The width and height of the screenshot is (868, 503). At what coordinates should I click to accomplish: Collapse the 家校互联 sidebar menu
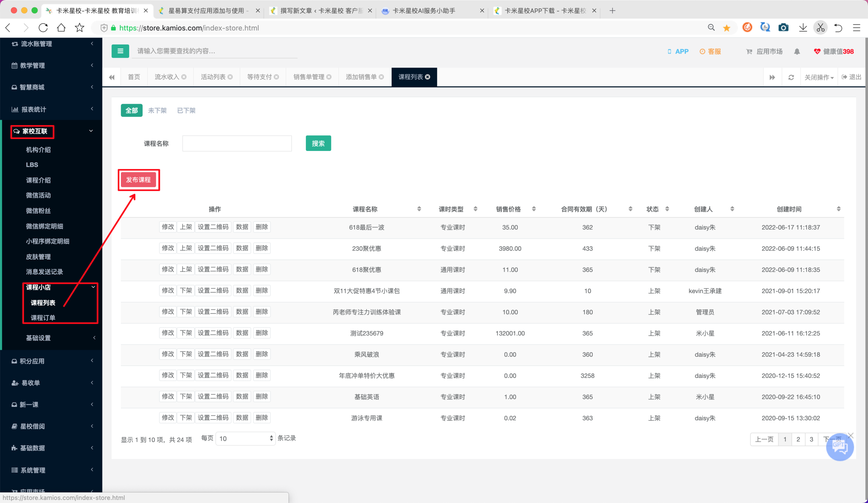[x=52, y=131]
